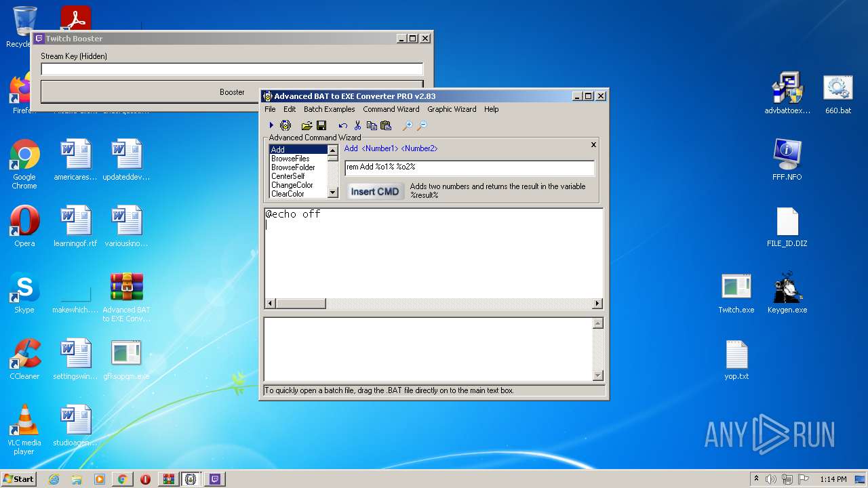Select the americares document icon
This screenshot has height=488, width=868.
(x=75, y=160)
